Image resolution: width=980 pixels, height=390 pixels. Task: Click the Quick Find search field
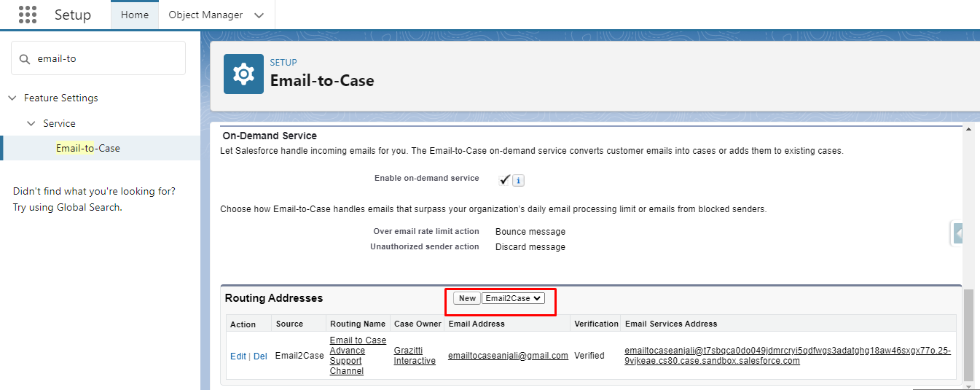pos(98,58)
